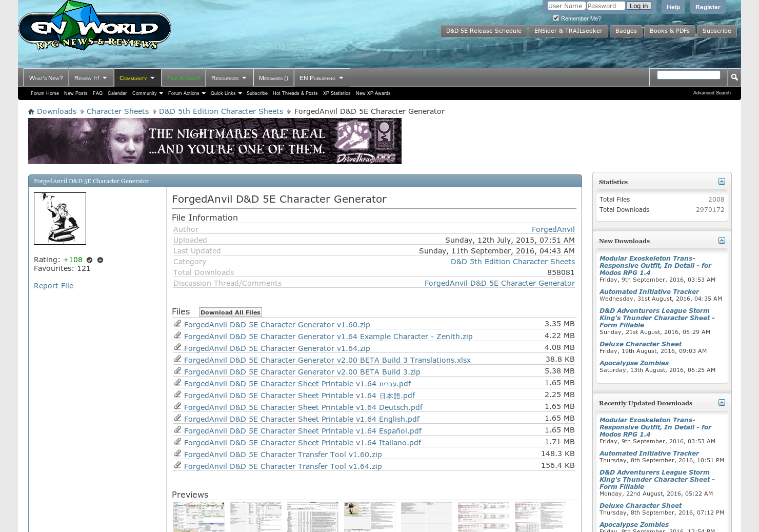759x532 pixels.
Task: Download the Hebrew printable character sheet PDF
Action: pyautogui.click(x=297, y=384)
